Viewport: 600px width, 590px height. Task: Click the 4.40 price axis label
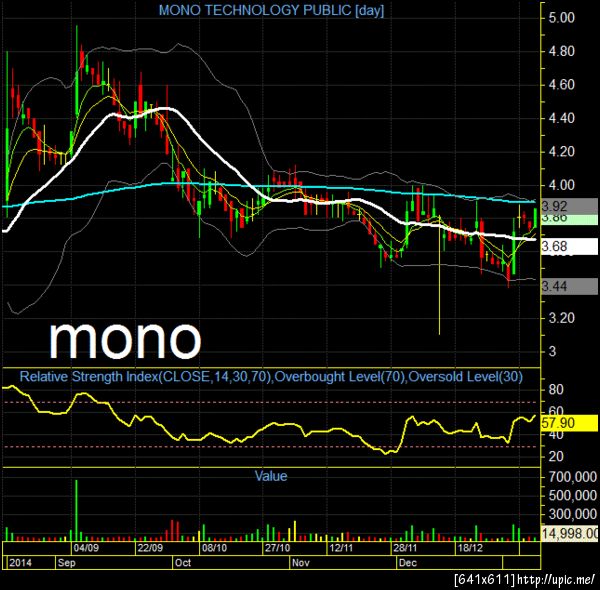561,118
